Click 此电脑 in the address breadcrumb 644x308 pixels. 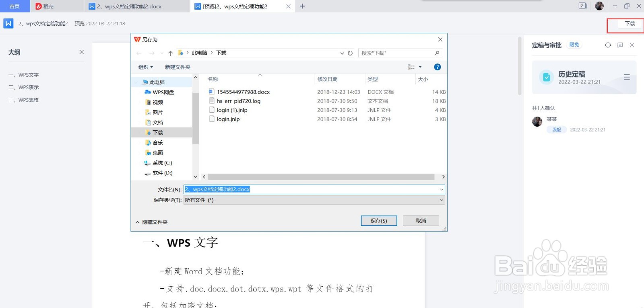[200, 53]
